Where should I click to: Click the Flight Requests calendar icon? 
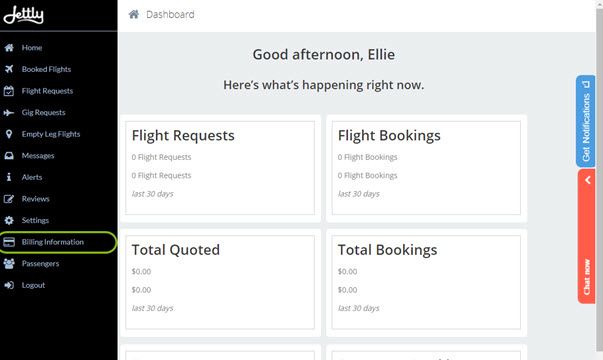click(9, 91)
